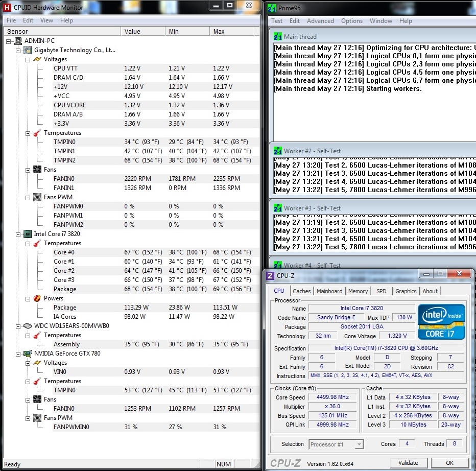Click the Min column header
This screenshot has width=476, height=471.
coord(187,31)
